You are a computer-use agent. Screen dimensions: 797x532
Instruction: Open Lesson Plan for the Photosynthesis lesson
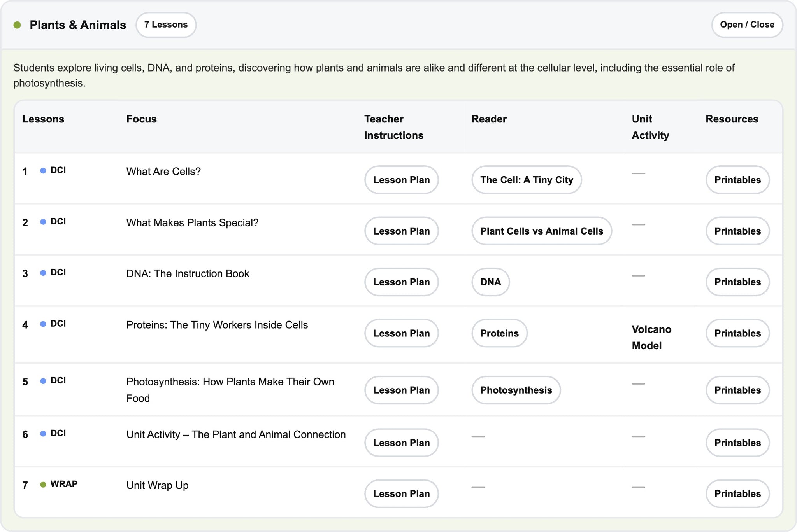401,390
